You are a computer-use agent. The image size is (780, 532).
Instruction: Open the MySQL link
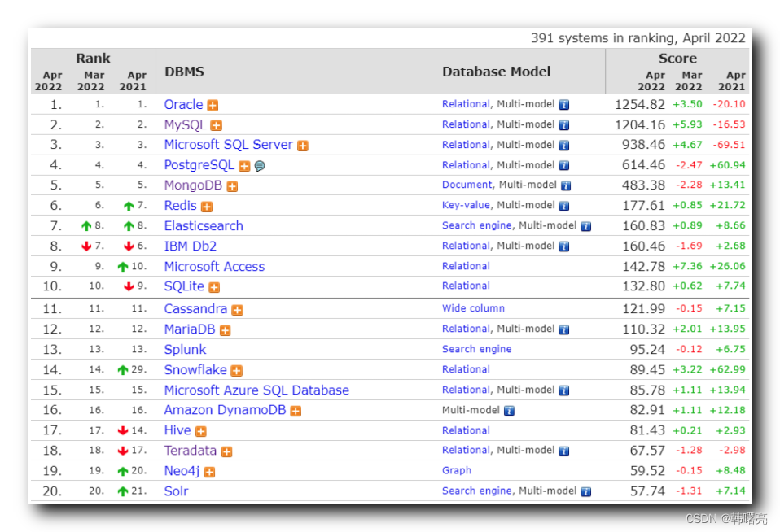coord(185,124)
